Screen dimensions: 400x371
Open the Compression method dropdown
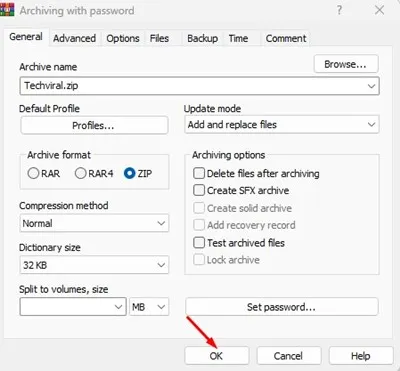click(161, 223)
